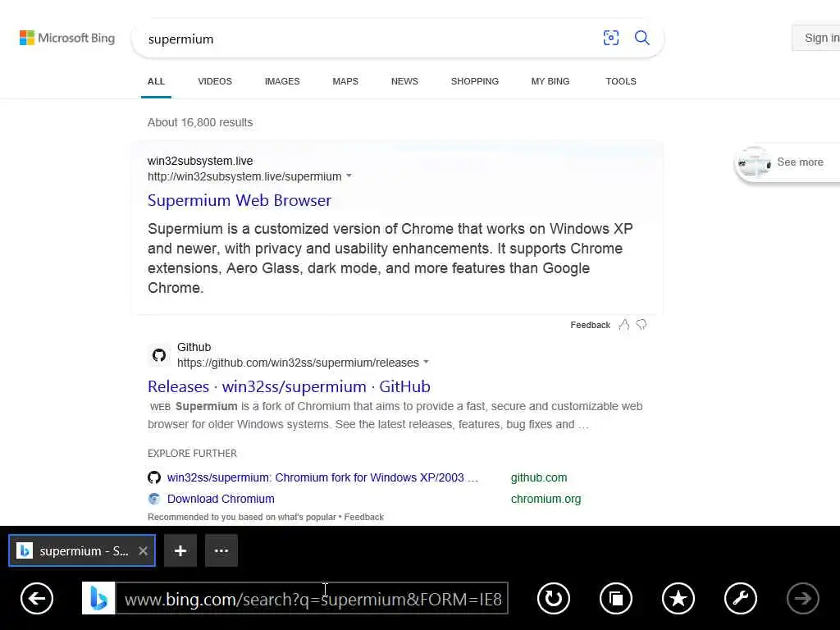Image resolution: width=840 pixels, height=630 pixels.
Task: Open a new tab with plus button
Action: coord(180,550)
